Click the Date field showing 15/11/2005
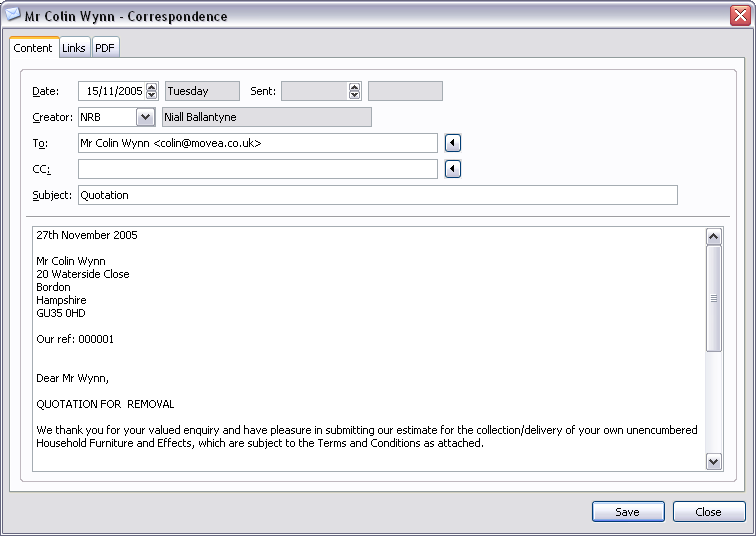The image size is (756, 536). [111, 91]
